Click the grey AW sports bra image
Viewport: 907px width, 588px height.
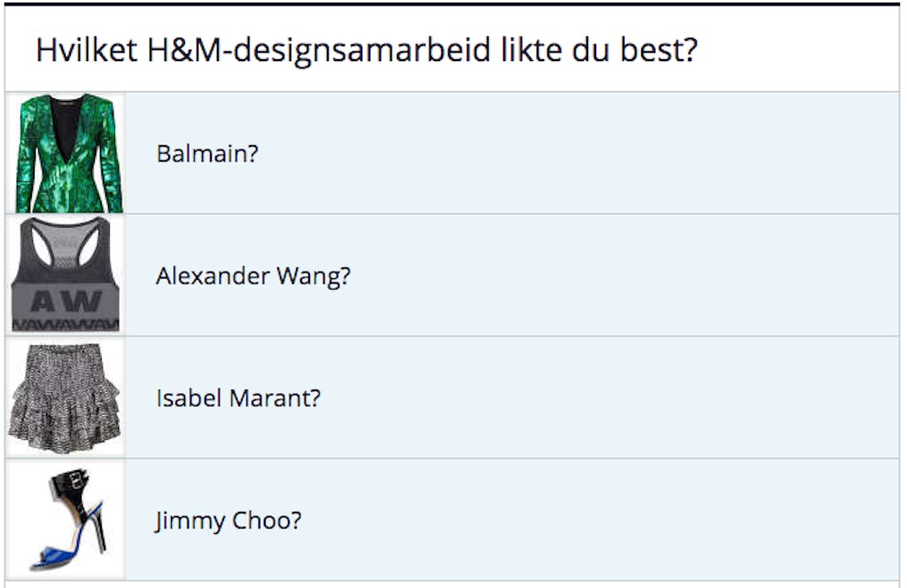66,275
